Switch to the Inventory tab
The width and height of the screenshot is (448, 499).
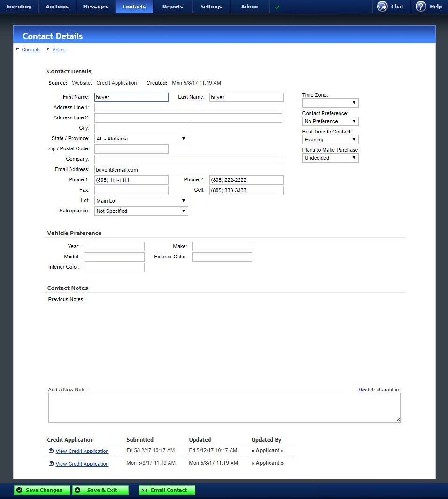[x=19, y=7]
